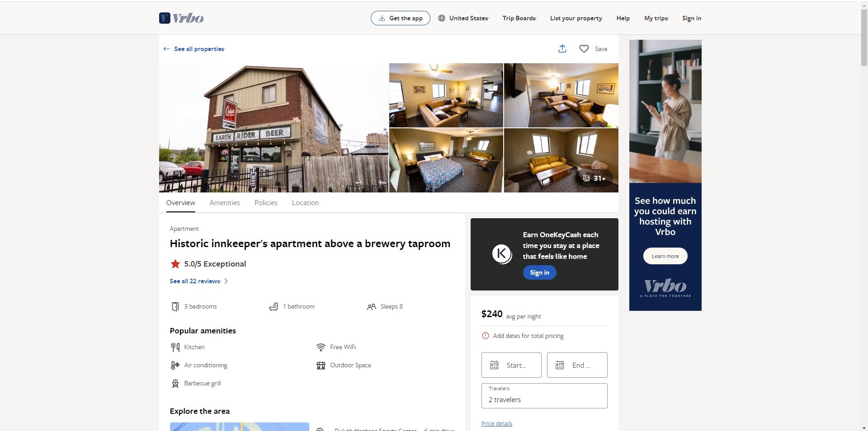
Task: Click the Save text beside the heart
Action: coord(601,49)
